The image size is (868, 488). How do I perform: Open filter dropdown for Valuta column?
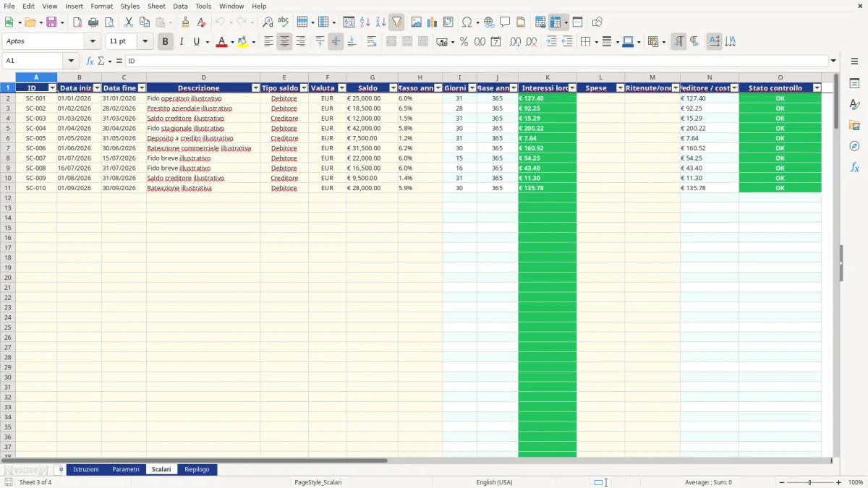341,88
